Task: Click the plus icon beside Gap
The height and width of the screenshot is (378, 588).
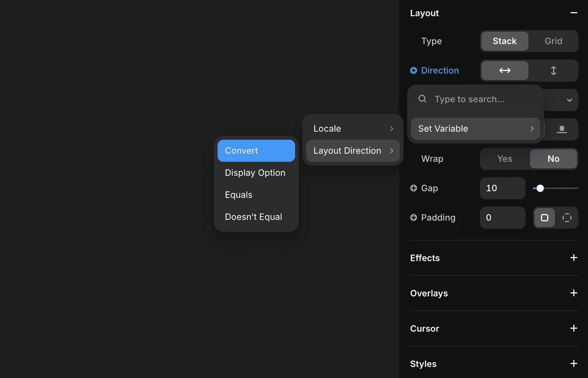Action: click(413, 188)
